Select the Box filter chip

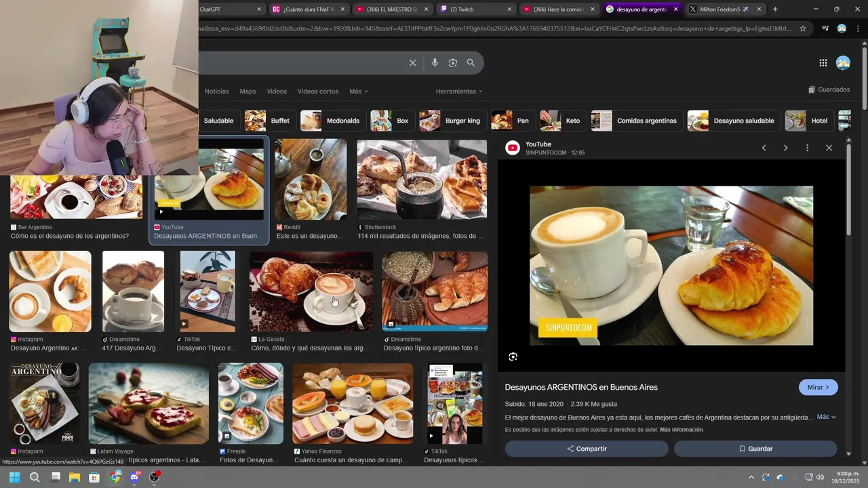(x=392, y=121)
